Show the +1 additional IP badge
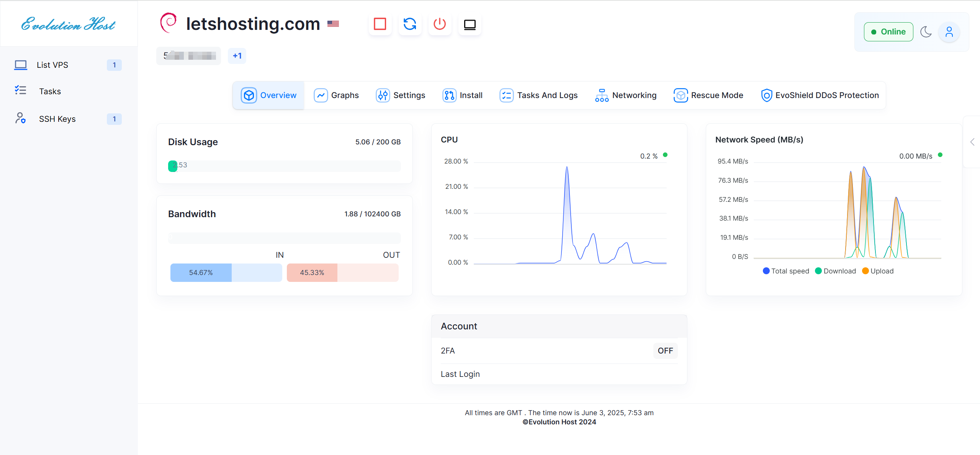 coord(237,56)
